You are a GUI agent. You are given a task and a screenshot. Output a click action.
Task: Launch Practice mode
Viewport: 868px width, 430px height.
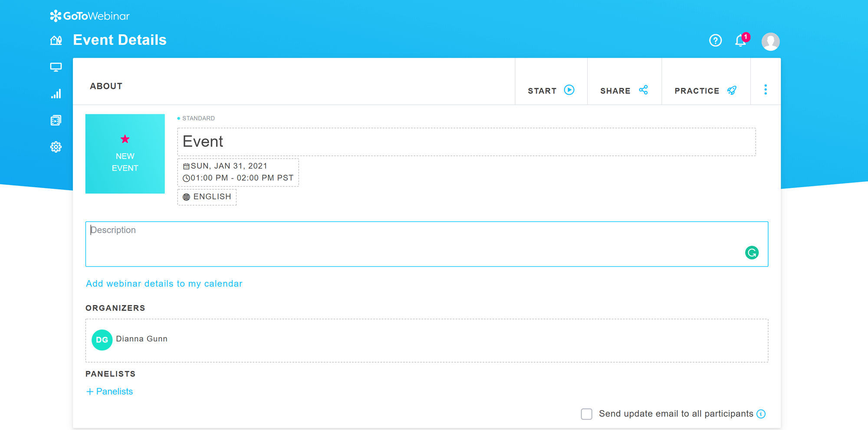tap(705, 90)
